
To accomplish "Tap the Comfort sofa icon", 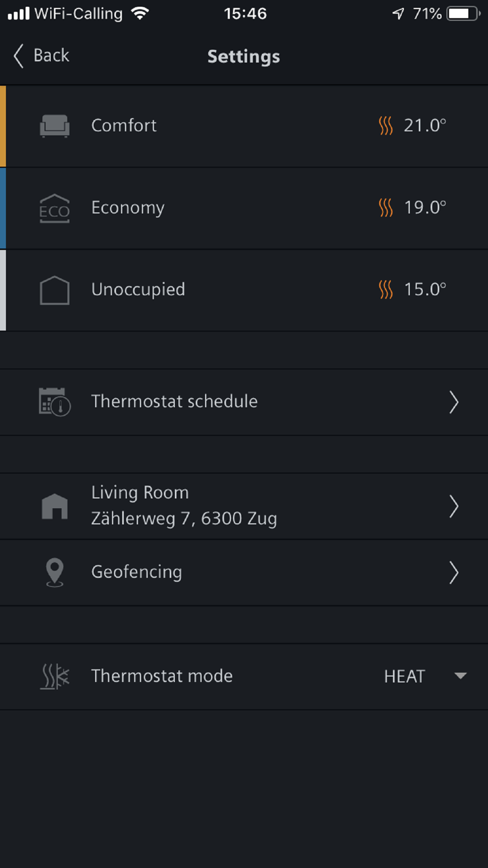I will [54, 126].
